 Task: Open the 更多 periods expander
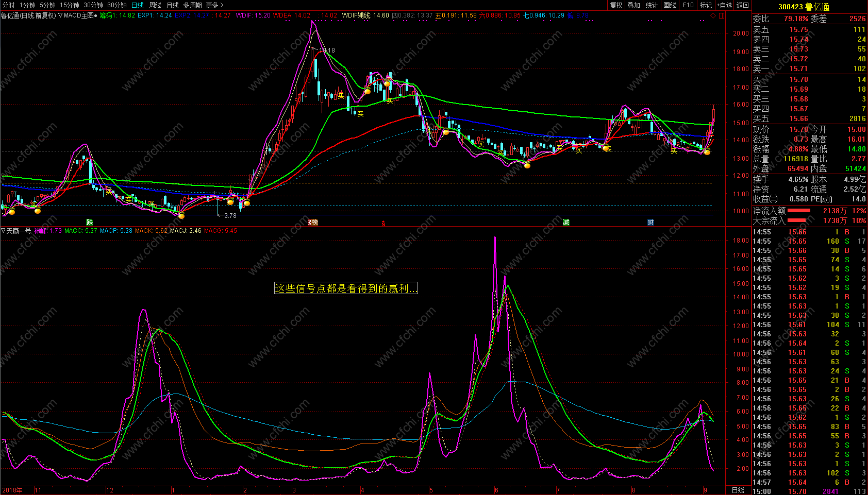click(214, 5)
